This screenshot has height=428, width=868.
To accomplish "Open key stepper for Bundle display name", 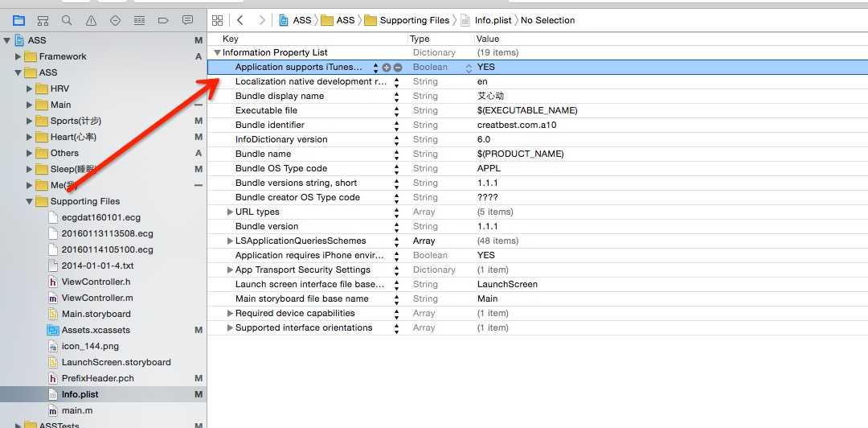I will pyautogui.click(x=396, y=97).
